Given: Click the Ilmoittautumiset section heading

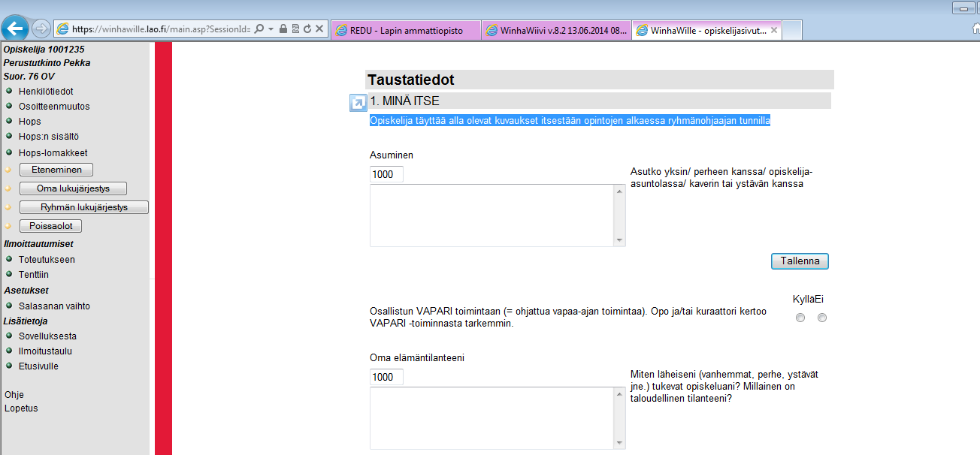Looking at the screenshot, I should (x=38, y=244).
